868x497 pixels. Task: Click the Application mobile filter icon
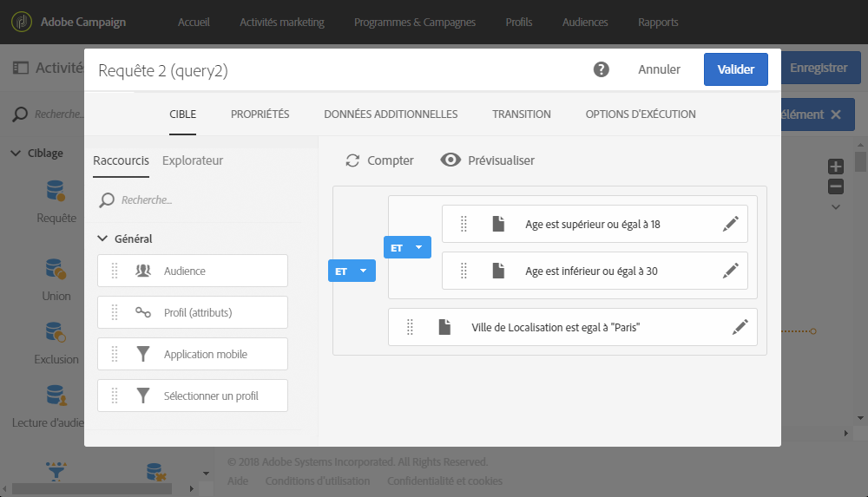[x=143, y=354]
